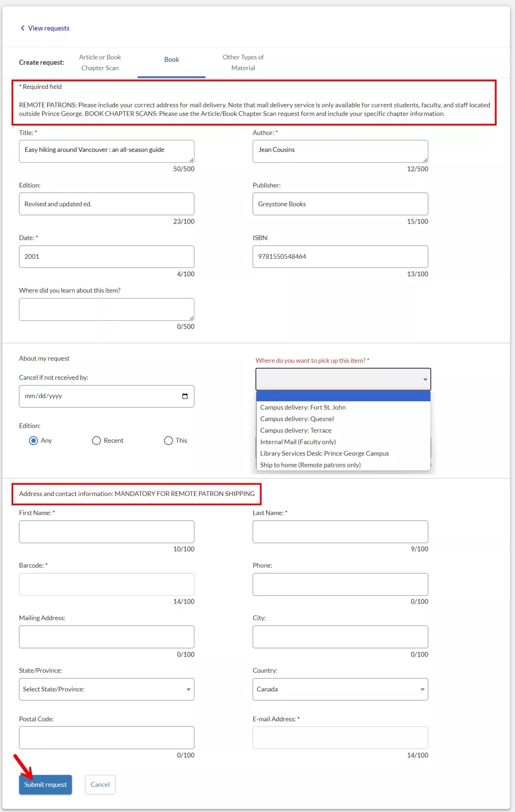Collapse the pickup location dropdown
The width and height of the screenshot is (515, 812).
pos(343,379)
